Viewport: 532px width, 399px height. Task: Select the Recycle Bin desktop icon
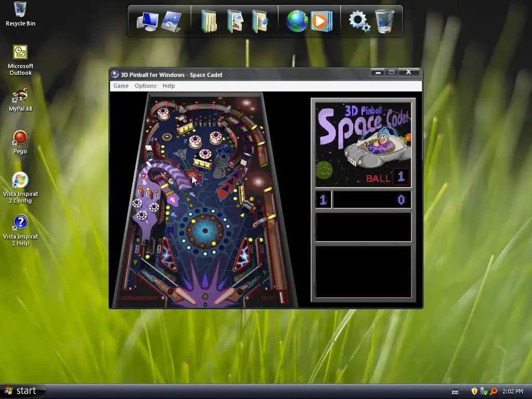(20, 14)
